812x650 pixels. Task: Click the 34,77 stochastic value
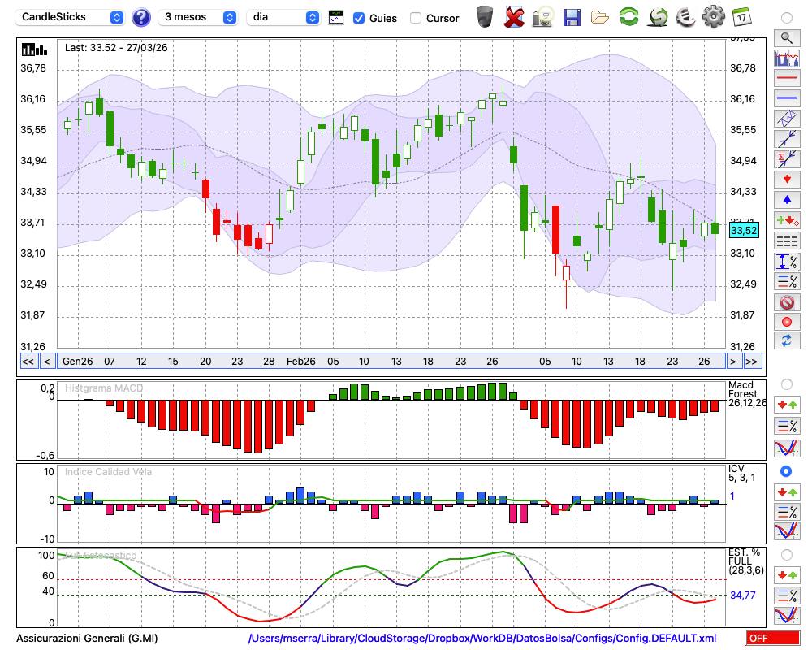click(x=743, y=595)
